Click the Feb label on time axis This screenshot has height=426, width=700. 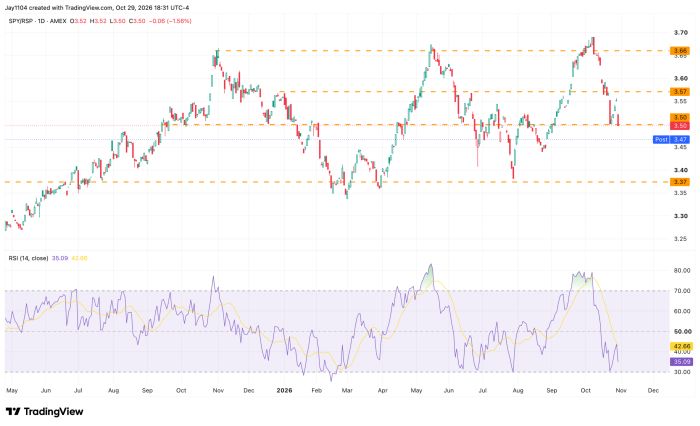(316, 390)
